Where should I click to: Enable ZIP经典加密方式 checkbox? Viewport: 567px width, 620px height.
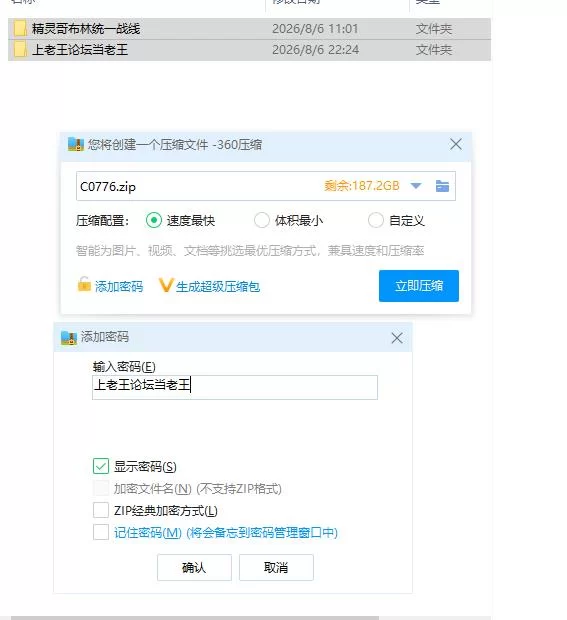(x=101, y=510)
